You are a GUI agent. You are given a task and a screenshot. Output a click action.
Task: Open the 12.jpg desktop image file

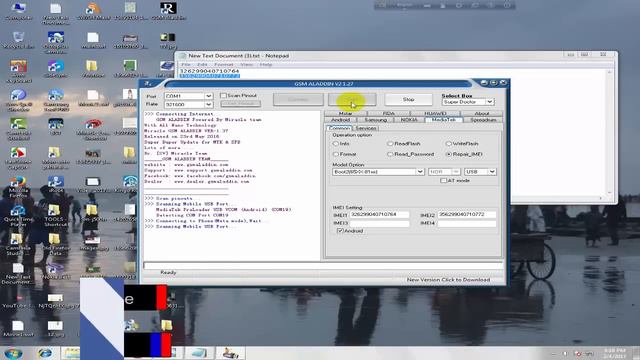(x=55, y=329)
